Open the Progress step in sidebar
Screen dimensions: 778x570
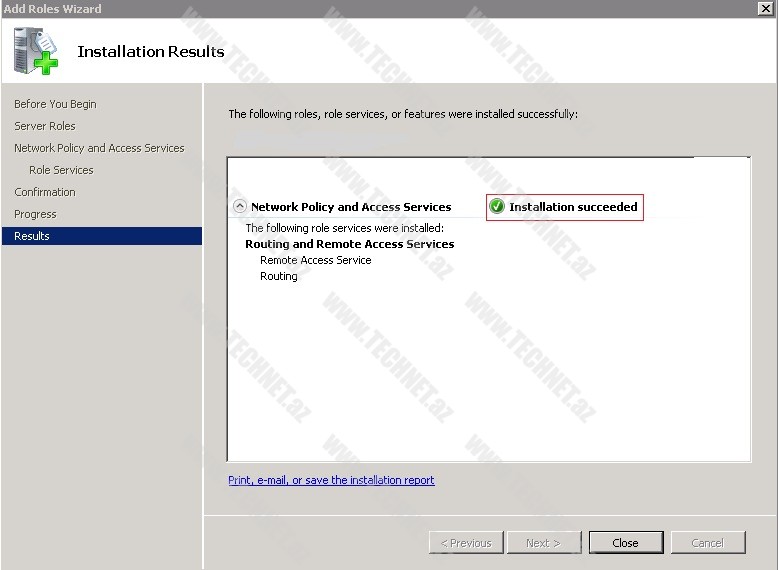(x=35, y=214)
